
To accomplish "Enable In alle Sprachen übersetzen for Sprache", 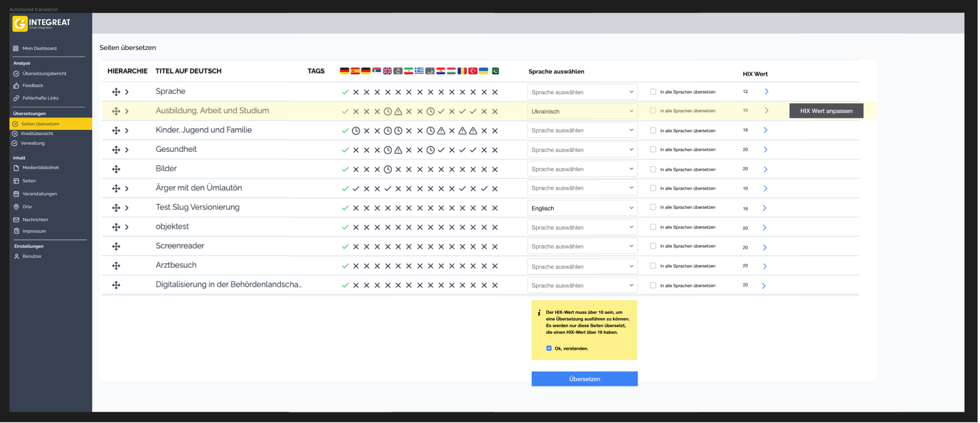I will 653,92.
